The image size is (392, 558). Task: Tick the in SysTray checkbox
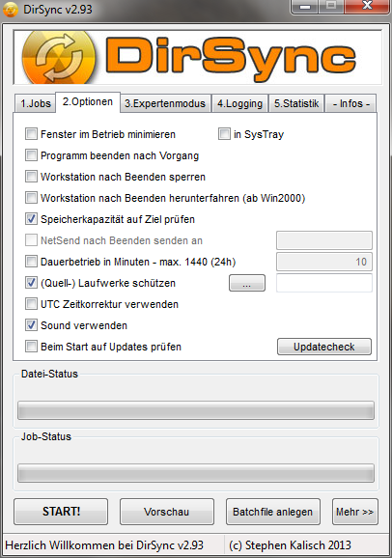tap(224, 134)
